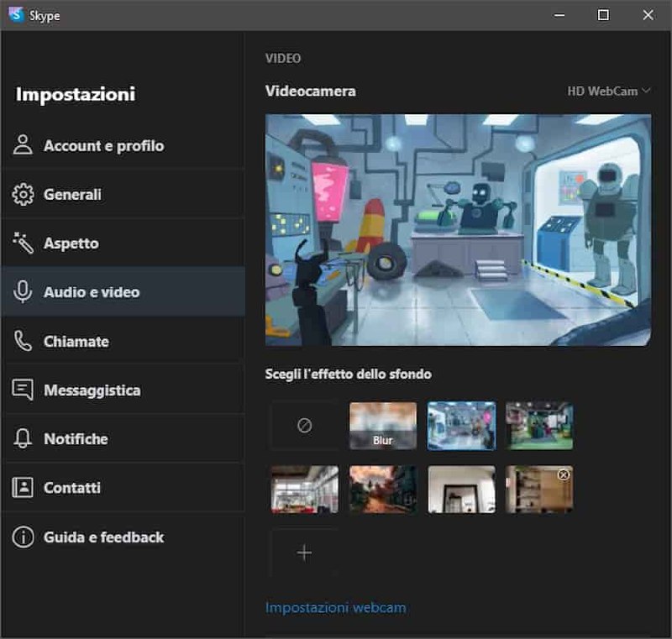Image resolution: width=672 pixels, height=639 pixels.
Task: Open Guida e feedback section
Action: click(x=123, y=537)
